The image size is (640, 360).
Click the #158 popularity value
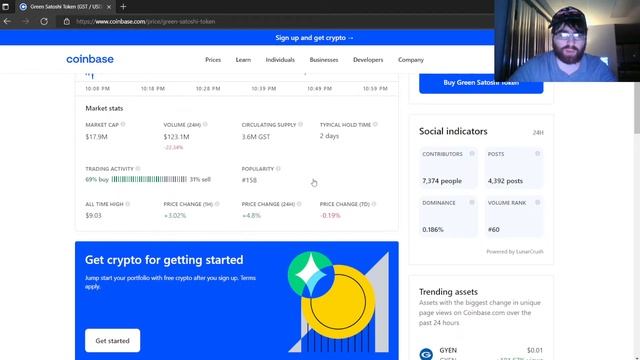pyautogui.click(x=249, y=180)
